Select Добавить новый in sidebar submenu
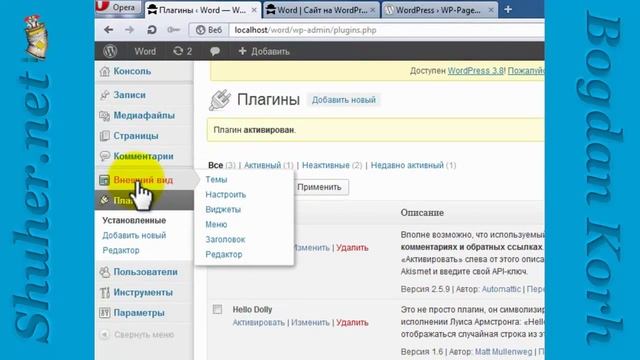Screen dimensions: 640x360 134,235
